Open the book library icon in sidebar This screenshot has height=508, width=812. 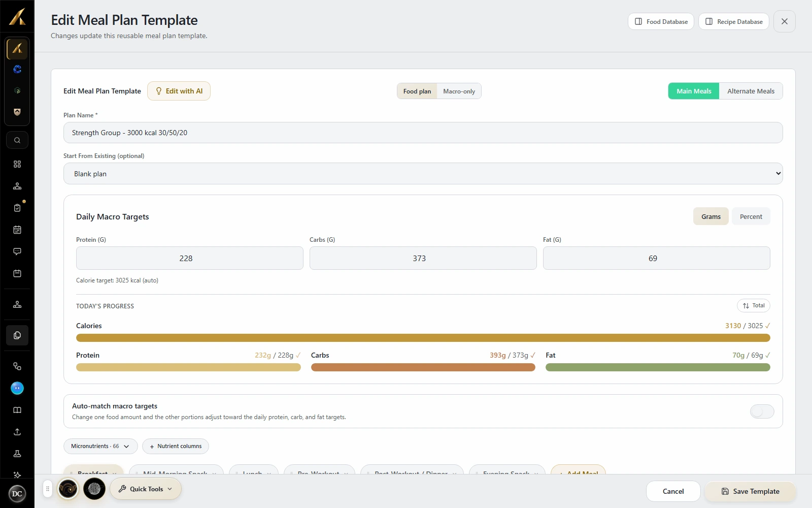click(x=17, y=410)
